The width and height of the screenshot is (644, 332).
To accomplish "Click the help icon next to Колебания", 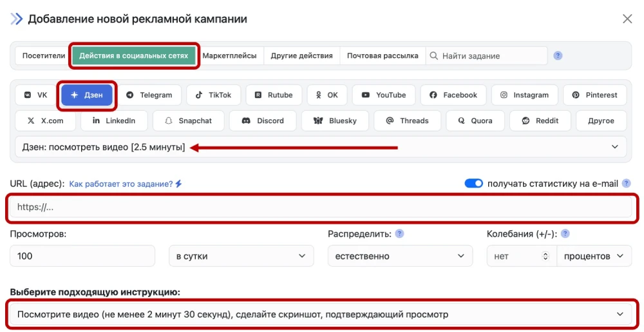I will [565, 234].
